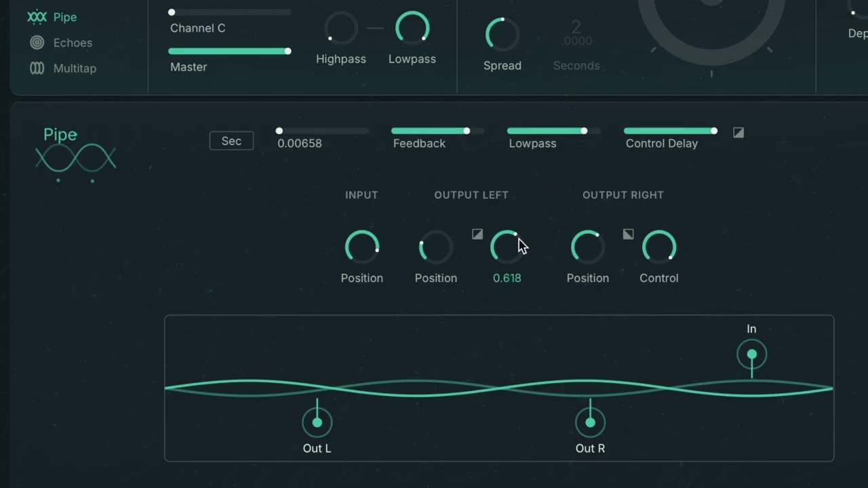Click the Lowpass knob in top panel

pyautogui.click(x=412, y=28)
